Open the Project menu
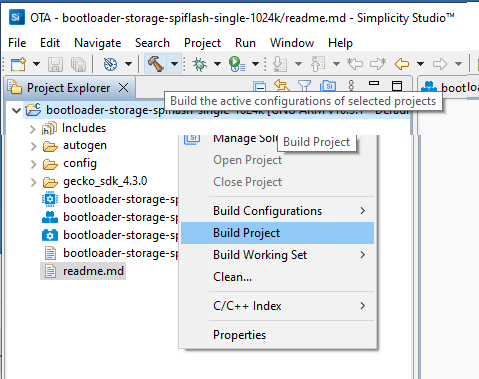 click(x=202, y=43)
